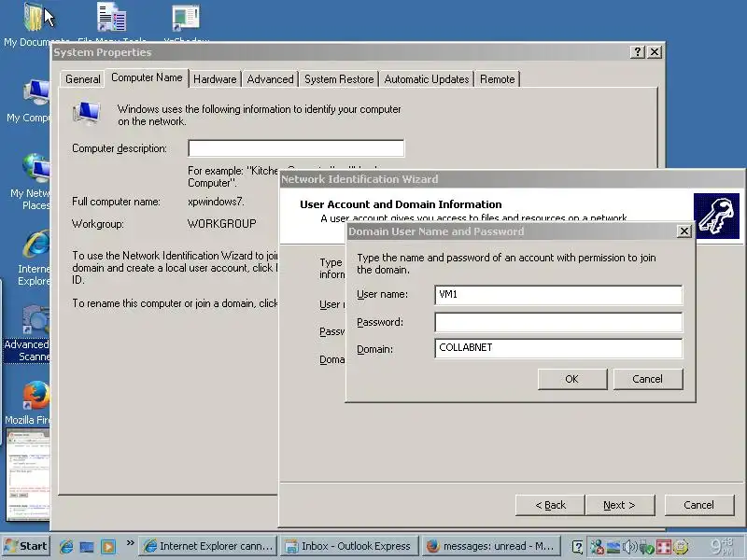
Task: Click the volume speaker tray icon
Action: pos(629,547)
